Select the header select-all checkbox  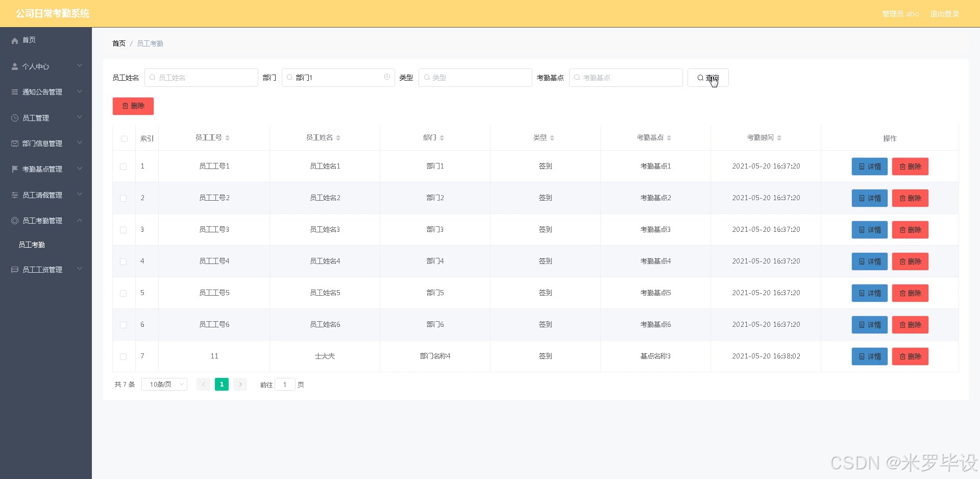(124, 139)
